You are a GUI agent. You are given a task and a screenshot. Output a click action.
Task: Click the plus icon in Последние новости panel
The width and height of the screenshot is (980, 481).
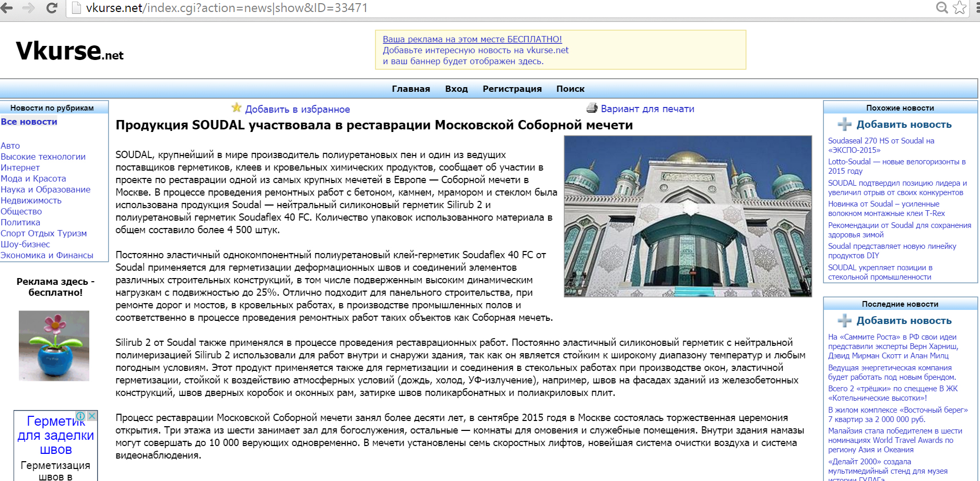(x=844, y=320)
